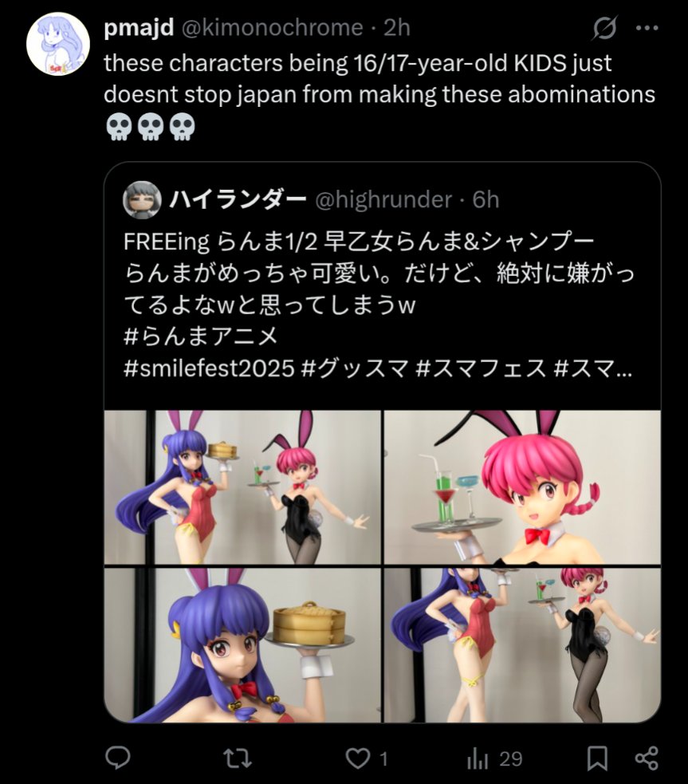View top-left photo of both figures
Image resolution: width=688 pixels, height=784 pixels.
click(x=242, y=487)
